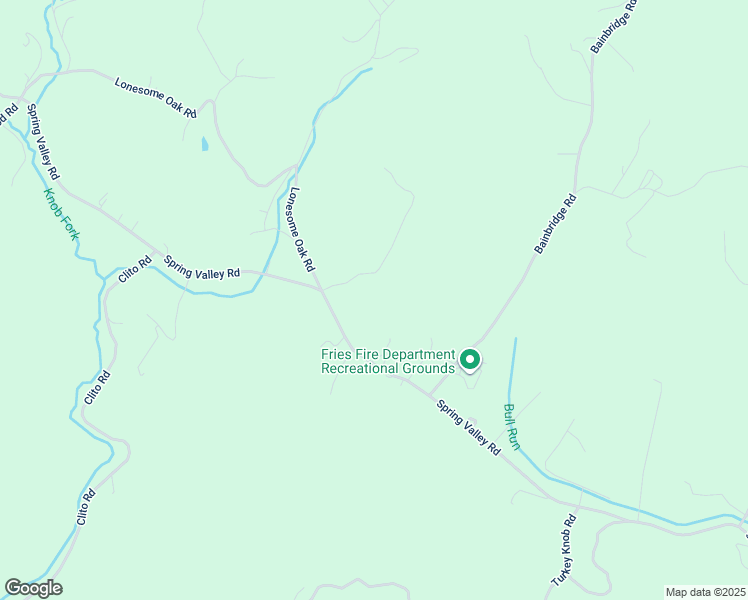Select the Knob Fork stream label
Image resolution: width=748 pixels, height=600 pixels.
[x=62, y=214]
